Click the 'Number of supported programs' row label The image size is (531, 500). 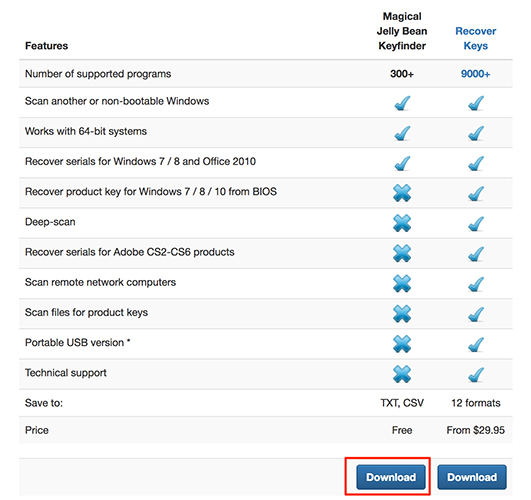point(98,74)
